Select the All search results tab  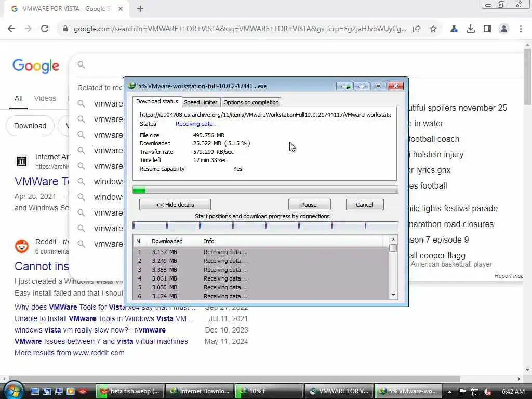coord(19,98)
